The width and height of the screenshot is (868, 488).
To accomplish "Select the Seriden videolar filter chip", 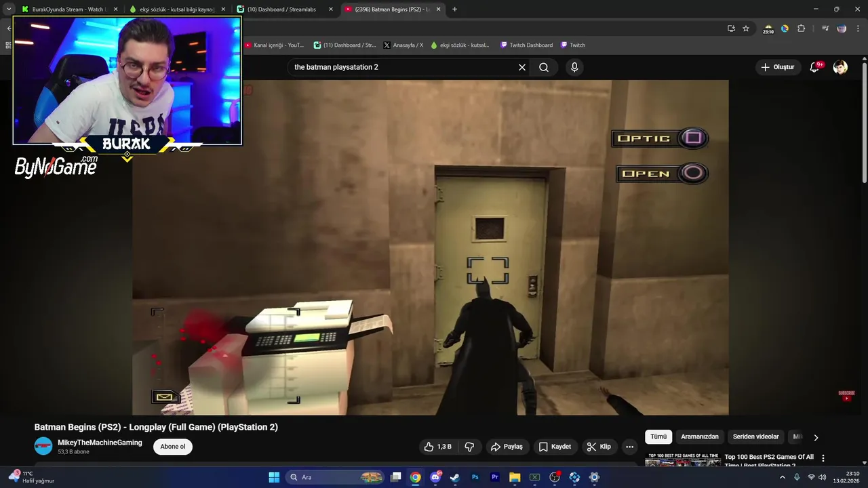I will [756, 437].
